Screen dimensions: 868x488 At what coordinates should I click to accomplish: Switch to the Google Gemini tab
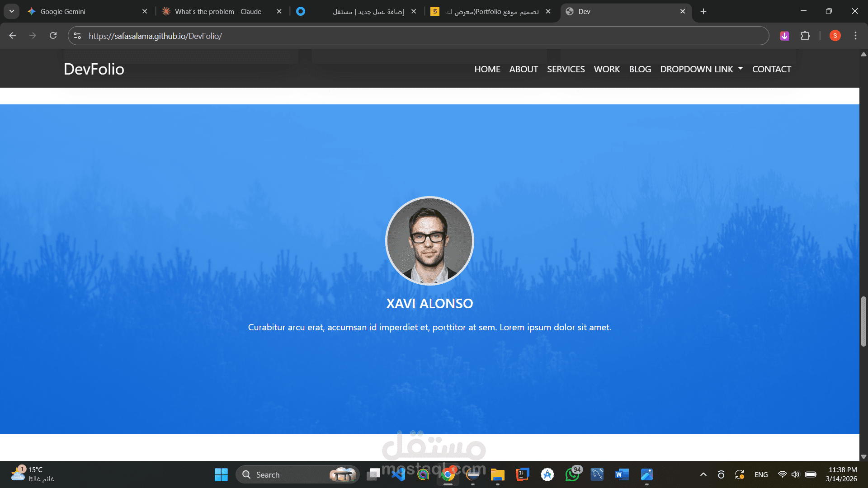pos(63,11)
